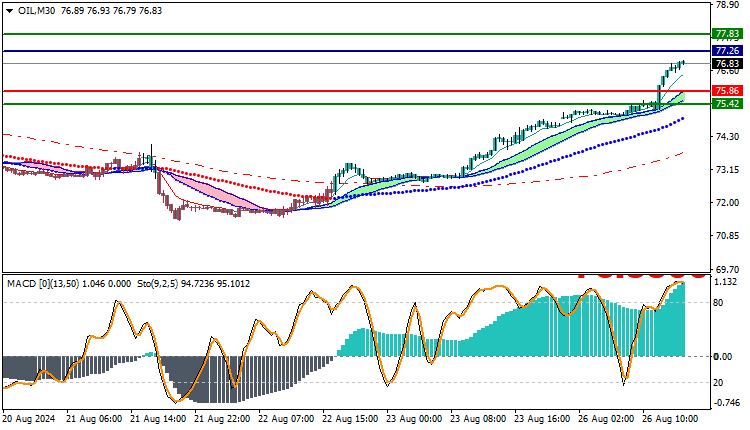Click the stochastic 80 level label
The image size is (750, 430).
(718, 303)
